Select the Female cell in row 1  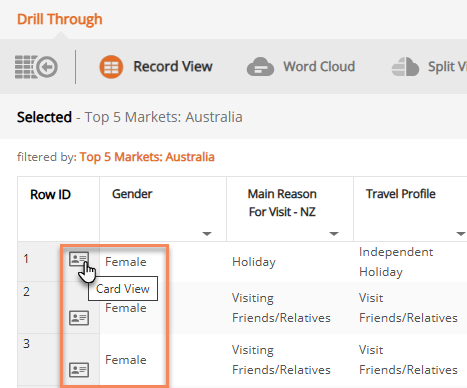[126, 262]
